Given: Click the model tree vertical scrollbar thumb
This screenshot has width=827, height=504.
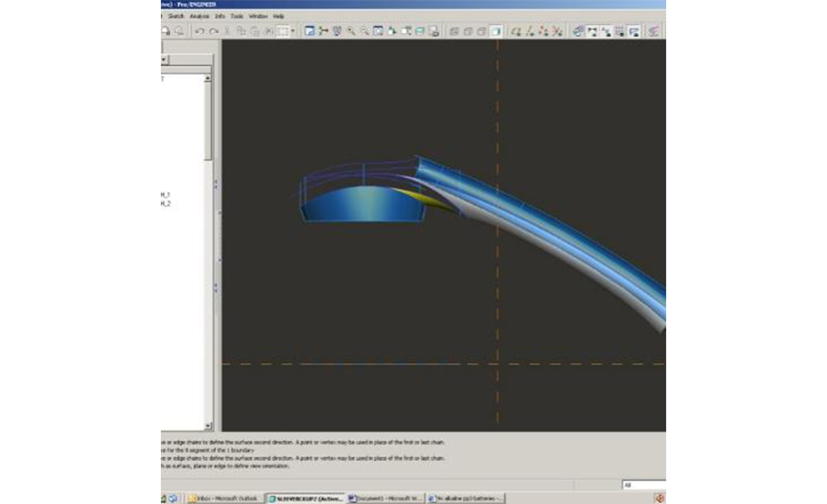Looking at the screenshot, I should tap(208, 121).
